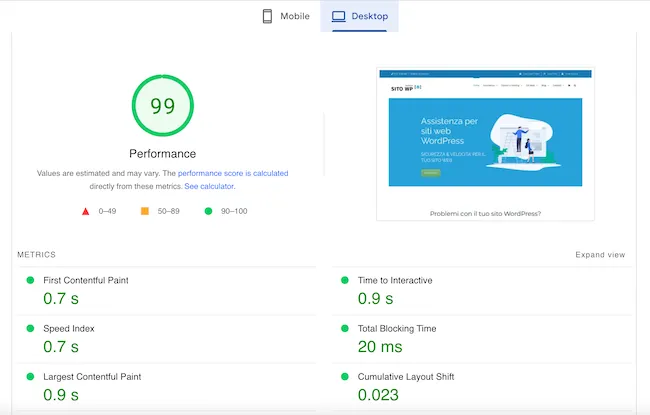Click the green circle 90–100 legend icon

(208, 211)
